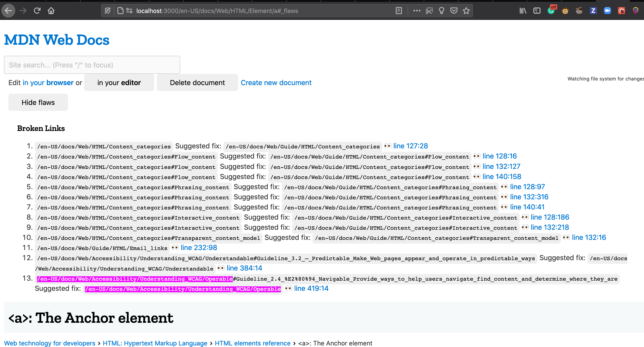Click the Hide flaws button

[x=38, y=102]
